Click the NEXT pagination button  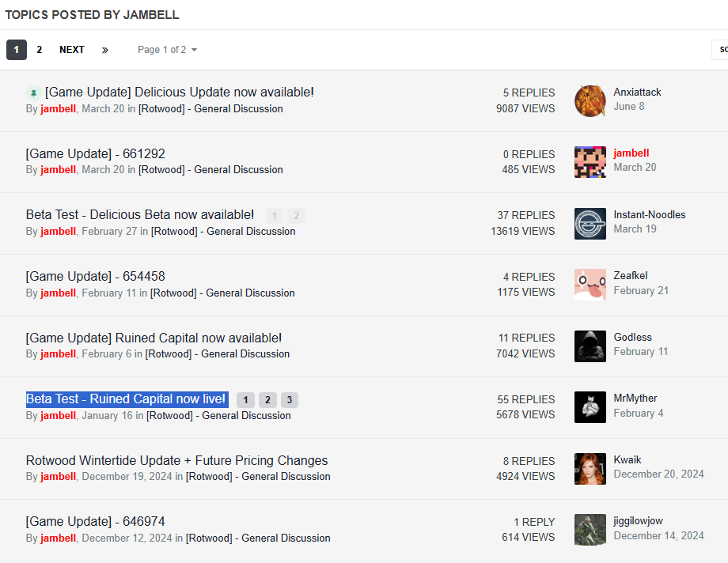pyautogui.click(x=72, y=50)
